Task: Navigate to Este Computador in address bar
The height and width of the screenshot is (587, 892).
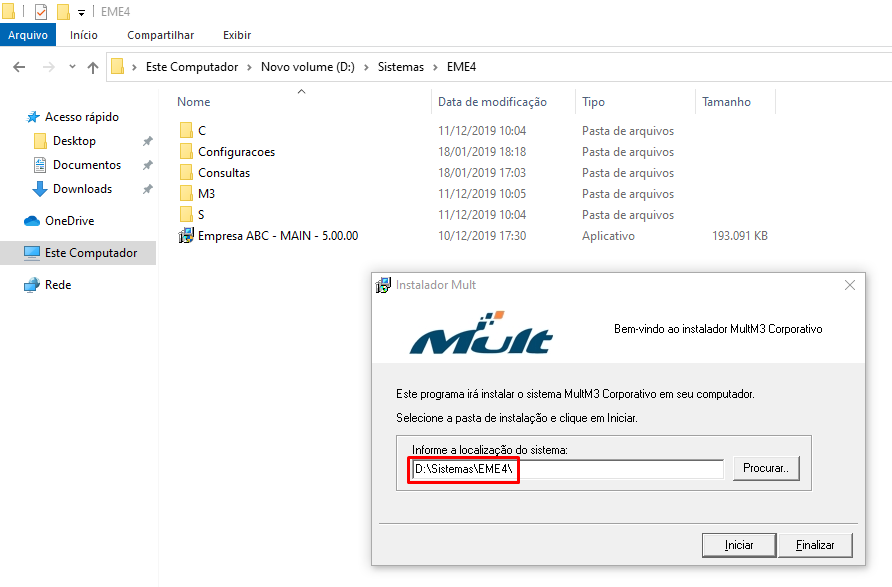Action: (x=192, y=67)
